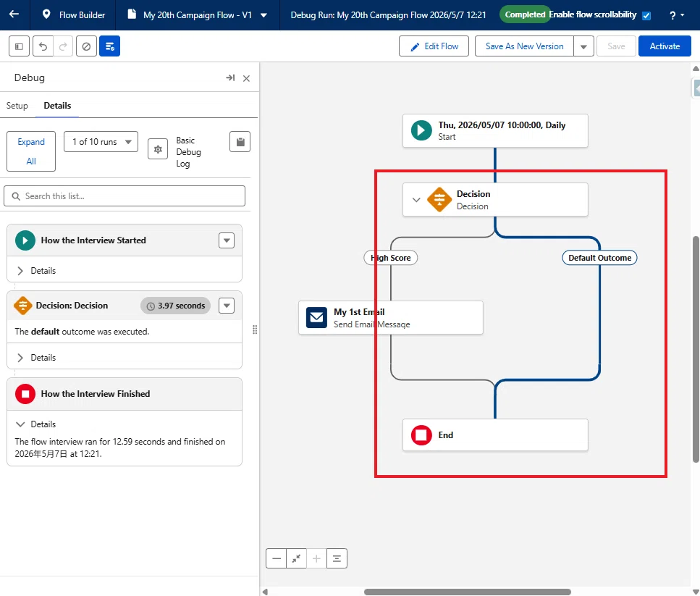Screen dimensions: 700x596
Task: Open How the Interview Started dropdown menu
Action: pyautogui.click(x=227, y=240)
